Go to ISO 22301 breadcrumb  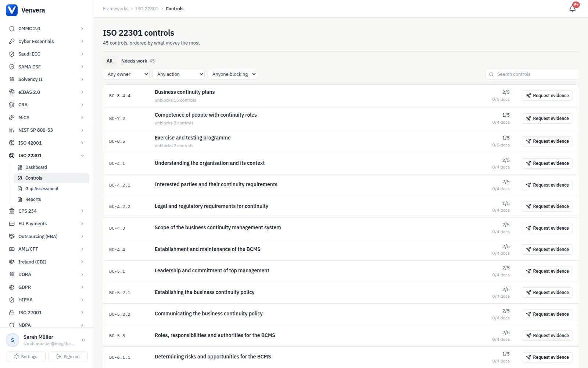click(x=147, y=9)
